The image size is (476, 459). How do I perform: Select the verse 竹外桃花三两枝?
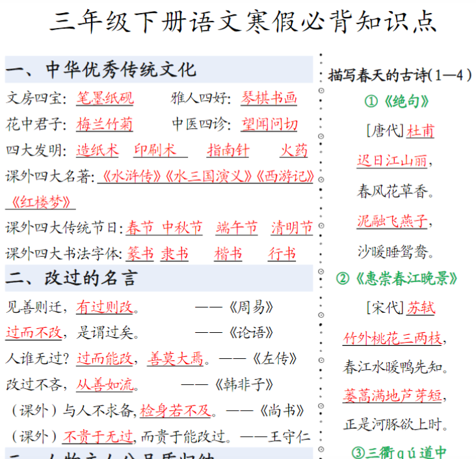pyautogui.click(x=392, y=338)
